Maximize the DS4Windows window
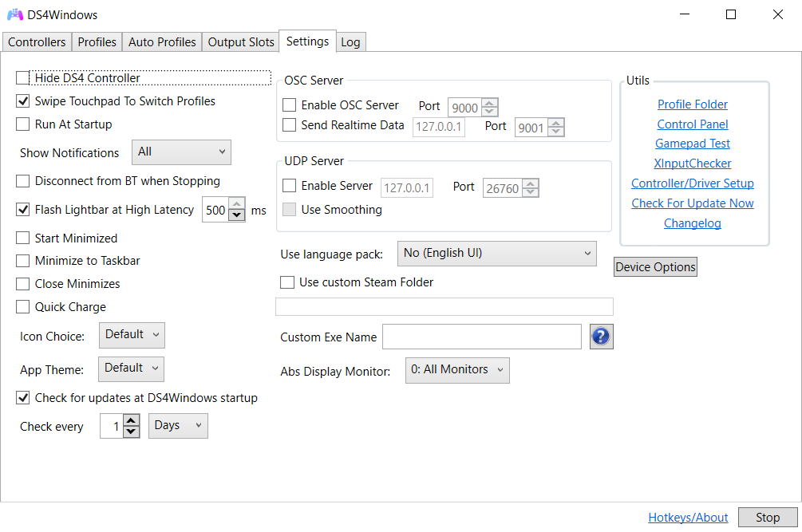 point(731,14)
